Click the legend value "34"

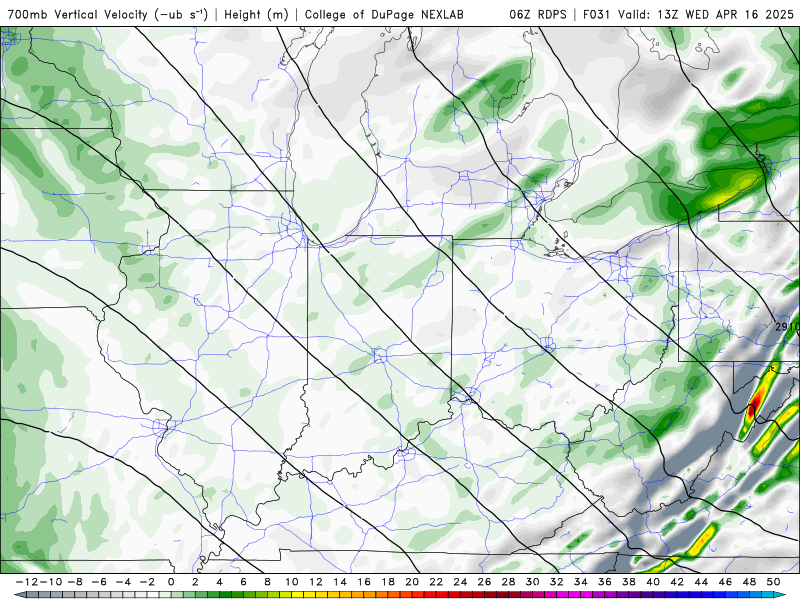click(x=581, y=582)
